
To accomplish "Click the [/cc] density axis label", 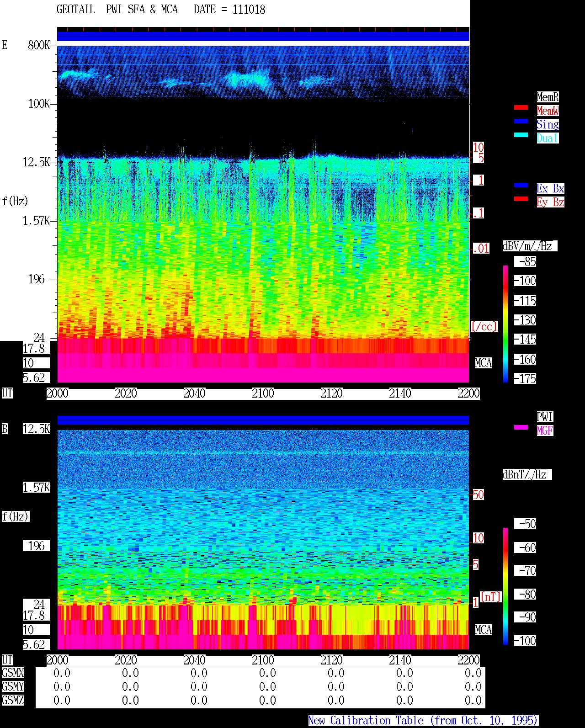I will coord(484,326).
